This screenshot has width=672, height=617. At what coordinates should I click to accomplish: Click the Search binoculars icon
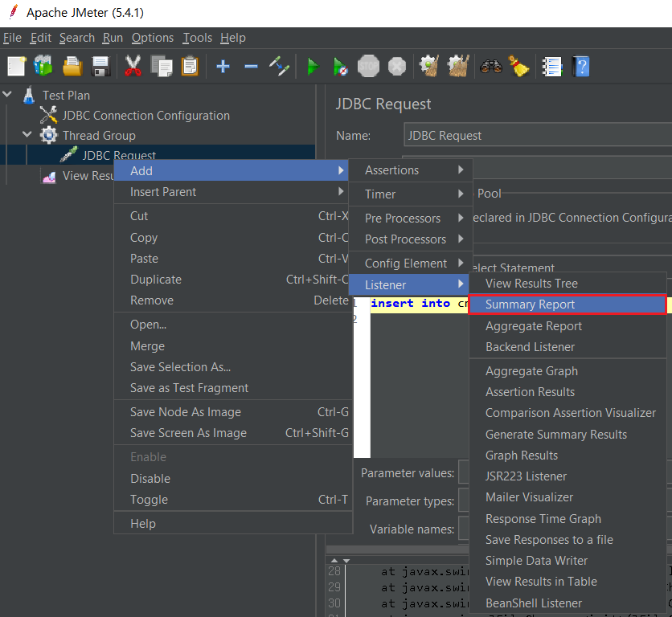491,67
